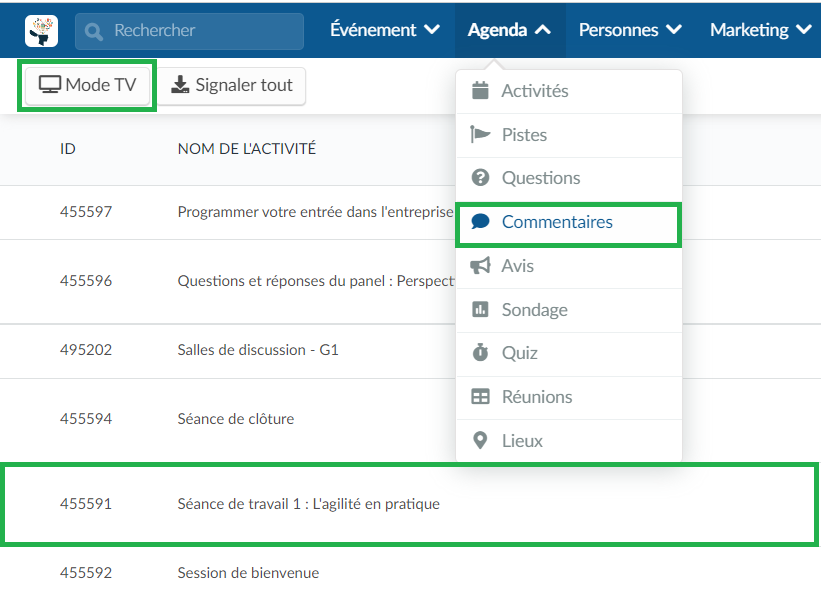
Task: Expand the Événement dropdown menu
Action: (x=384, y=30)
